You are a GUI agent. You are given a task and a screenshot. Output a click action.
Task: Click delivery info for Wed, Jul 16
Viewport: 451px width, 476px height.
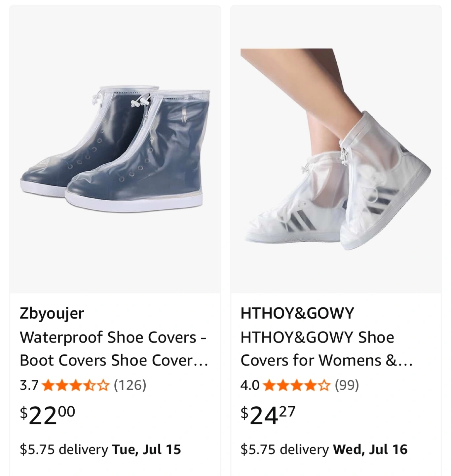[324, 450]
